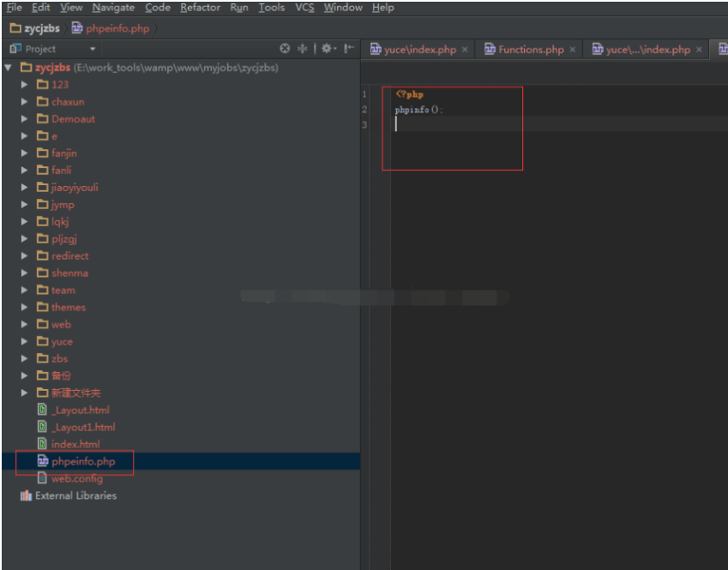Close the yuce\index.php tab
Image resolution: width=728 pixels, height=570 pixels.
coord(465,49)
